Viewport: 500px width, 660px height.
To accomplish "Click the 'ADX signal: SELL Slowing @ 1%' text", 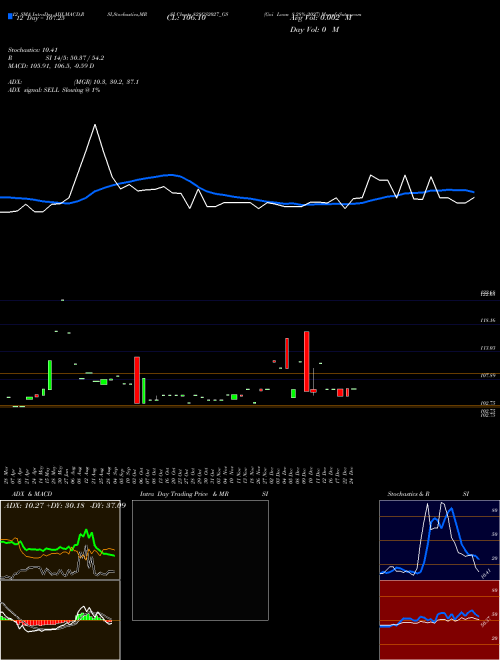I will click(54, 90).
